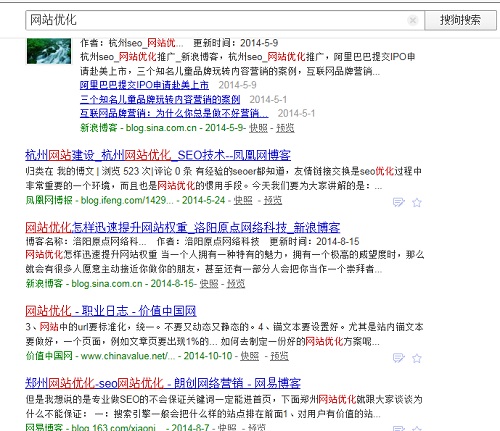Open 快照 for the sina 2014-8-15 result
The width and height of the screenshot is (500, 431).
click(209, 284)
